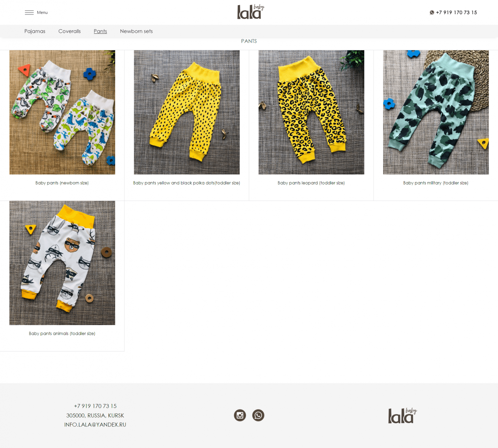Call +7 919 170 73 15 from header
498x448 pixels.
click(x=456, y=12)
